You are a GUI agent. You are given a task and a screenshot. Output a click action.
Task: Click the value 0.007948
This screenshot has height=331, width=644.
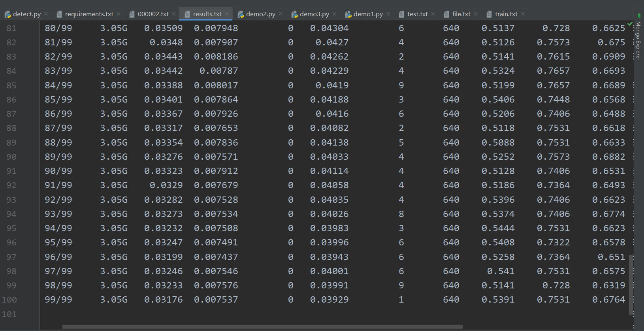[216, 28]
